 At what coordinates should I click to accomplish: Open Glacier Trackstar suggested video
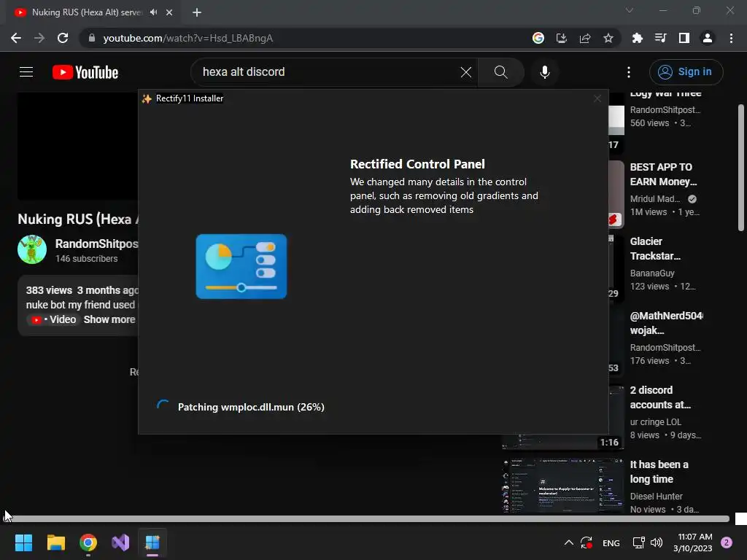tap(656, 249)
